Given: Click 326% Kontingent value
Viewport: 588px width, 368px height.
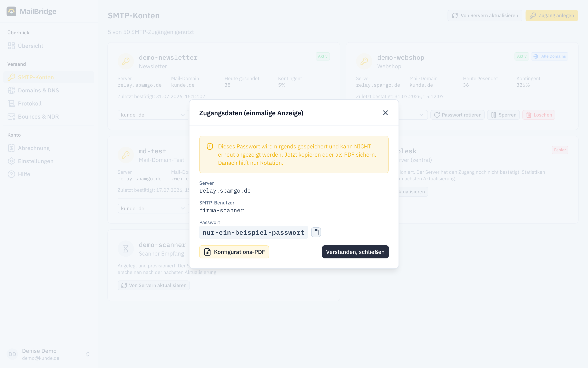Looking at the screenshot, I should 523,85.
